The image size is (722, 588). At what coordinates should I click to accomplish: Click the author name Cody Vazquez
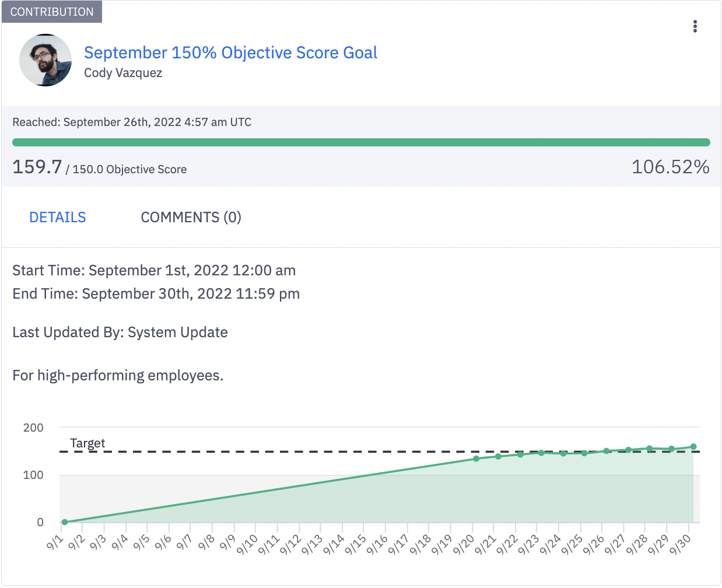[123, 73]
